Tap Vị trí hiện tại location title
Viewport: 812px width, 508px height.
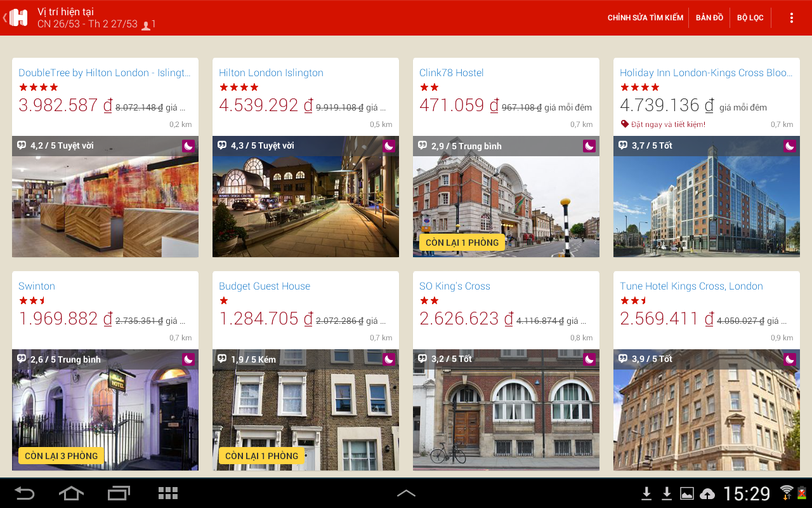[65, 11]
